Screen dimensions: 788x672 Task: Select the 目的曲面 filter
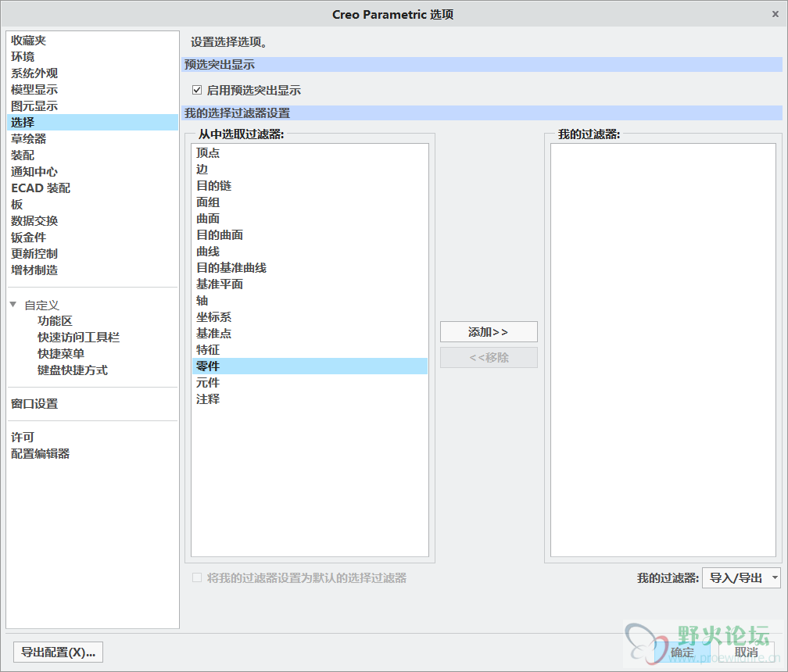tap(310, 235)
